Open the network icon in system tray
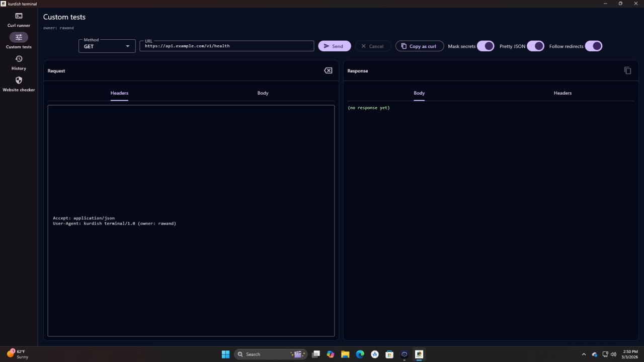644x362 pixels. pos(605,354)
